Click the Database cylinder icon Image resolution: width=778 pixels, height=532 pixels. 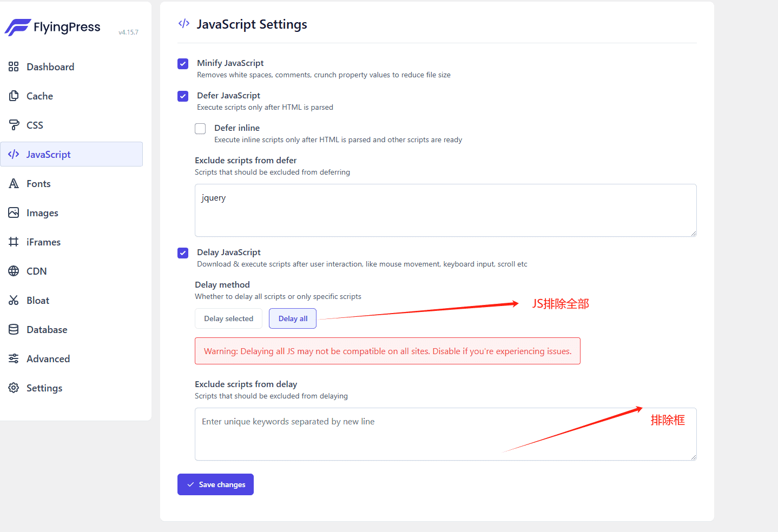[x=14, y=330]
